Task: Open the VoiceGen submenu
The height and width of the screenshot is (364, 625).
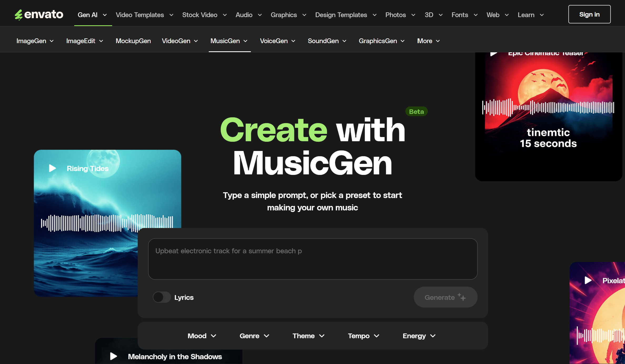Action: [278, 41]
